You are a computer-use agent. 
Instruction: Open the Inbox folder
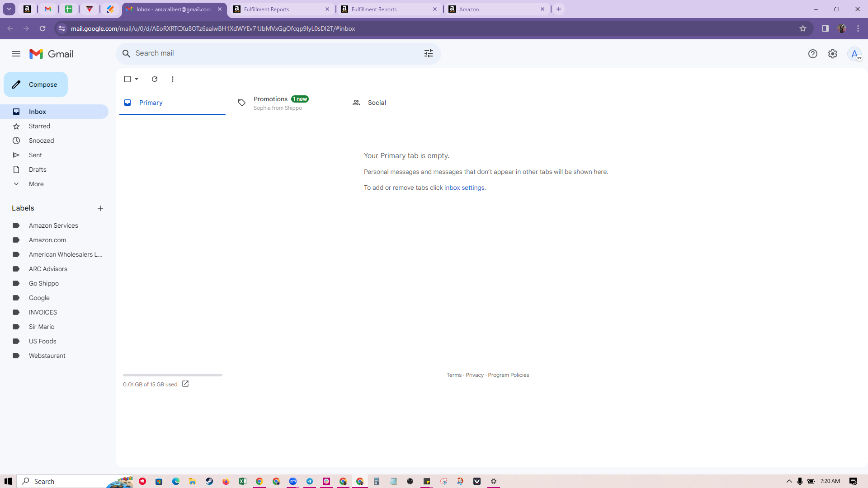54,112
